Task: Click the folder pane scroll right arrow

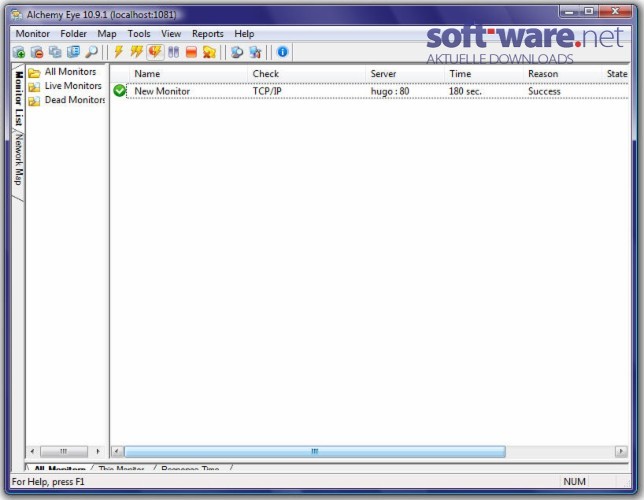Action: click(x=98, y=452)
